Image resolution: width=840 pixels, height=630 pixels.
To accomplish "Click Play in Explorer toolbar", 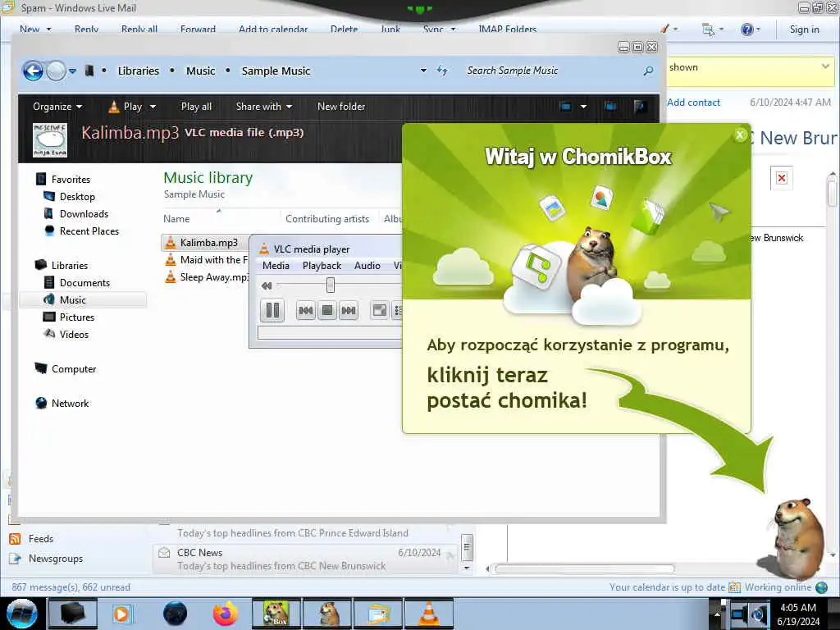I will pos(126,107).
